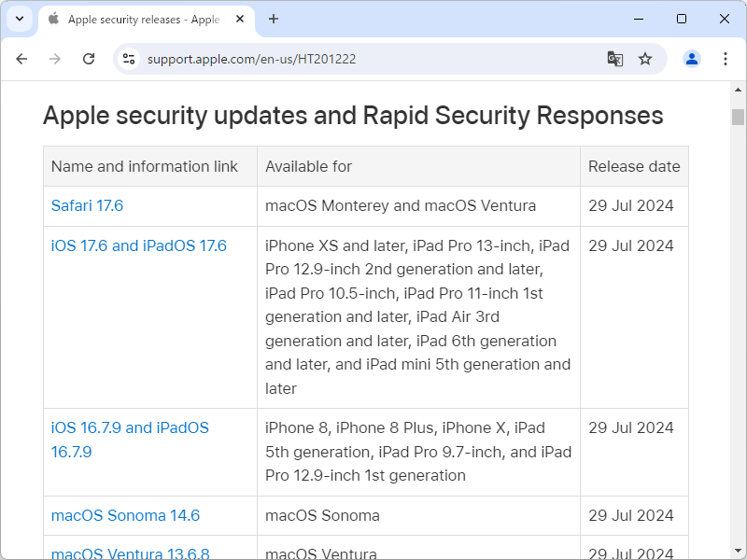The height and width of the screenshot is (560, 747).
Task: Click the Apple favicon on the browser tab
Action: point(52,19)
